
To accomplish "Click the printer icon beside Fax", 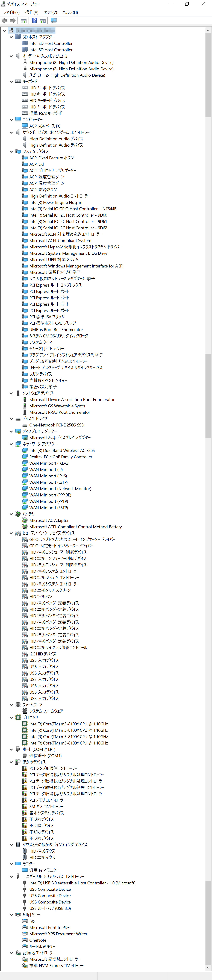I will (25, 921).
